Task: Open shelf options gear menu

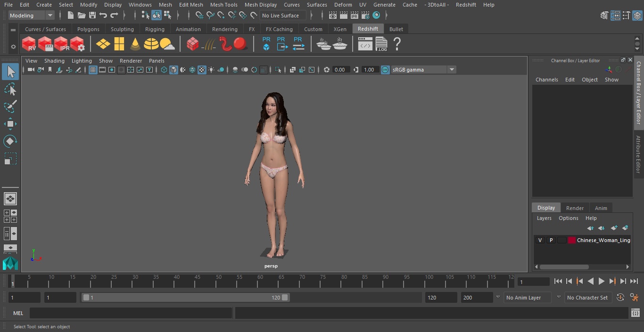Action: pyautogui.click(x=13, y=47)
